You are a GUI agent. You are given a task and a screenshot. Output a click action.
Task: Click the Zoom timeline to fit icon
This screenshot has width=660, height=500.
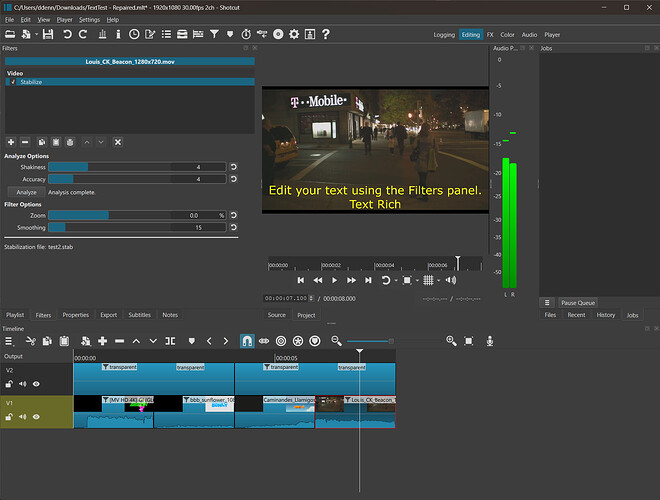pos(468,341)
